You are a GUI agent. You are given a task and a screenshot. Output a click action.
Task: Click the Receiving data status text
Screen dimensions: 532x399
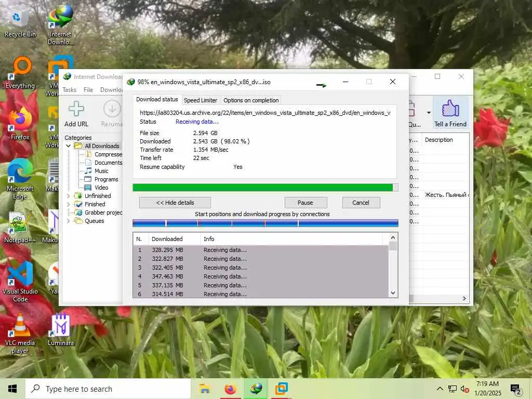pos(197,122)
